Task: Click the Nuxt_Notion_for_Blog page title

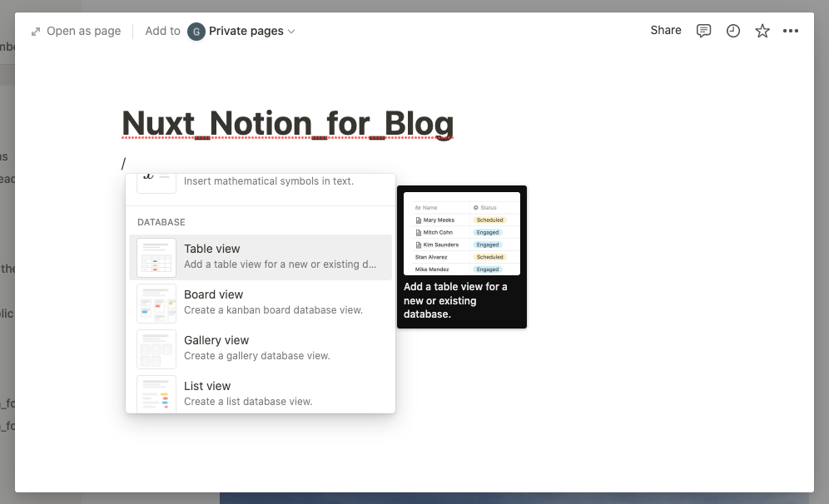Action: tap(288, 124)
